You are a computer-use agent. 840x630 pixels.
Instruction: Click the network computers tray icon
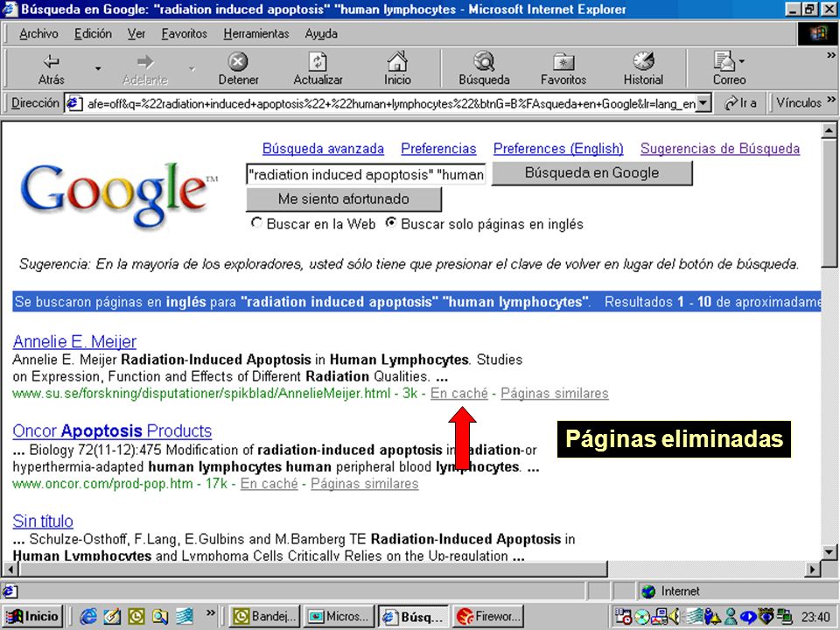point(786,617)
